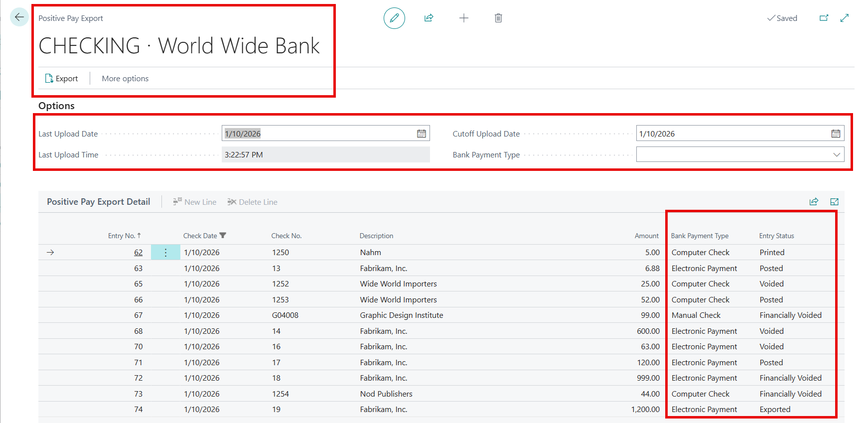Click the Last Upload Time field
Viewport: 868px width, 423px height.
click(326, 154)
